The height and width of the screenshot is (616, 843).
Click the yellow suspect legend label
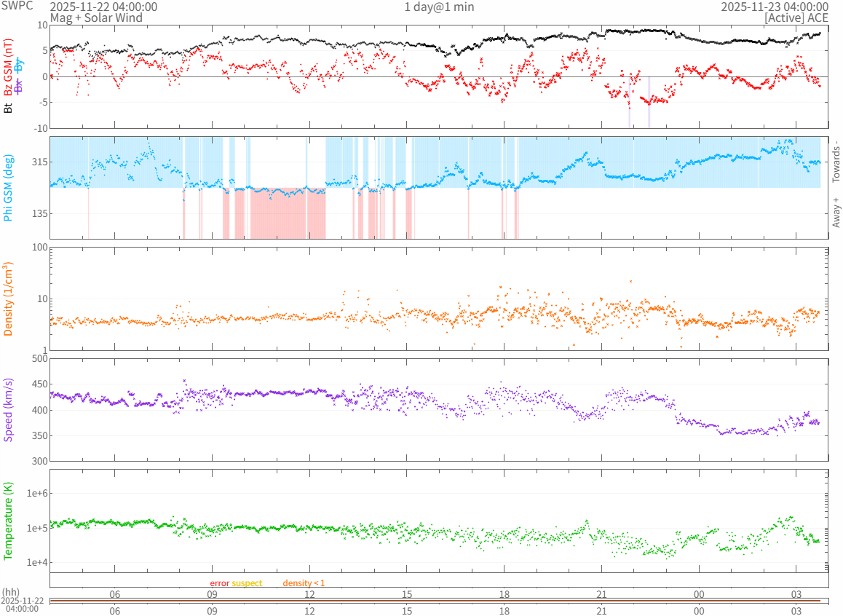click(x=247, y=583)
